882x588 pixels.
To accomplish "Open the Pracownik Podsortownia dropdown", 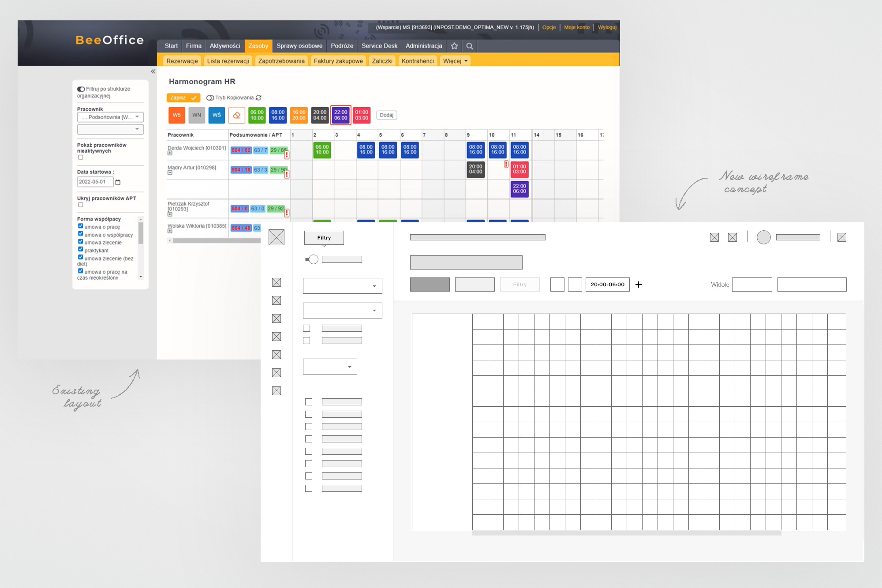I will pyautogui.click(x=110, y=117).
